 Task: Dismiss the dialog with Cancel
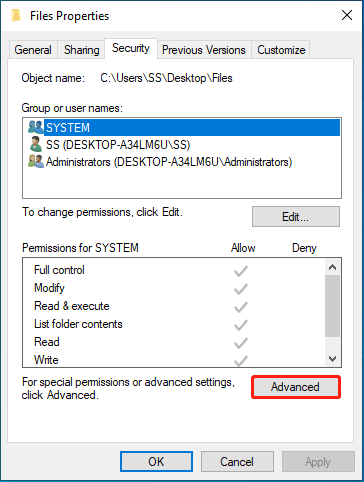pyautogui.click(x=237, y=462)
